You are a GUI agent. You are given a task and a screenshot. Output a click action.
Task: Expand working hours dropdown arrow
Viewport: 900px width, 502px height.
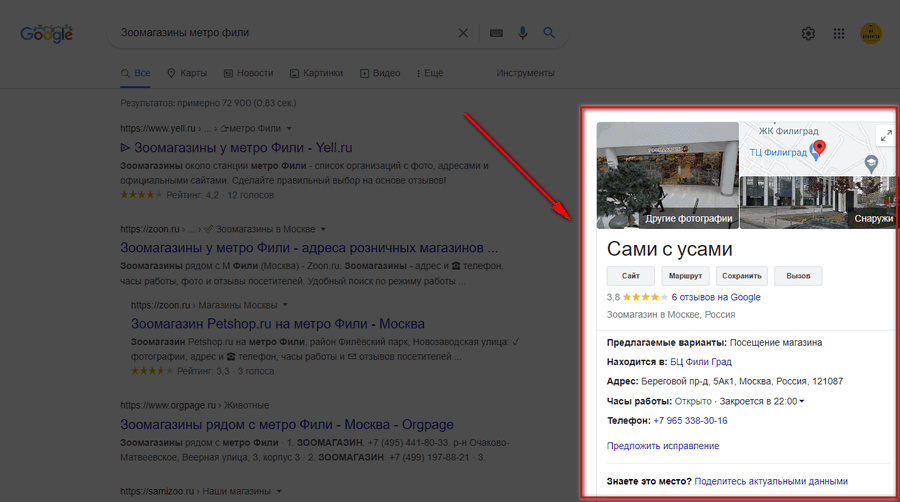[802, 402]
